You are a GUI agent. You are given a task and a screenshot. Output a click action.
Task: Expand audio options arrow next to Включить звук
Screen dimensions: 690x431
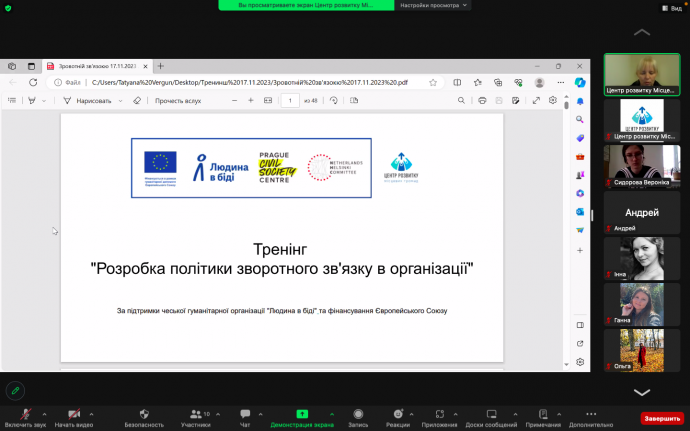(44, 412)
